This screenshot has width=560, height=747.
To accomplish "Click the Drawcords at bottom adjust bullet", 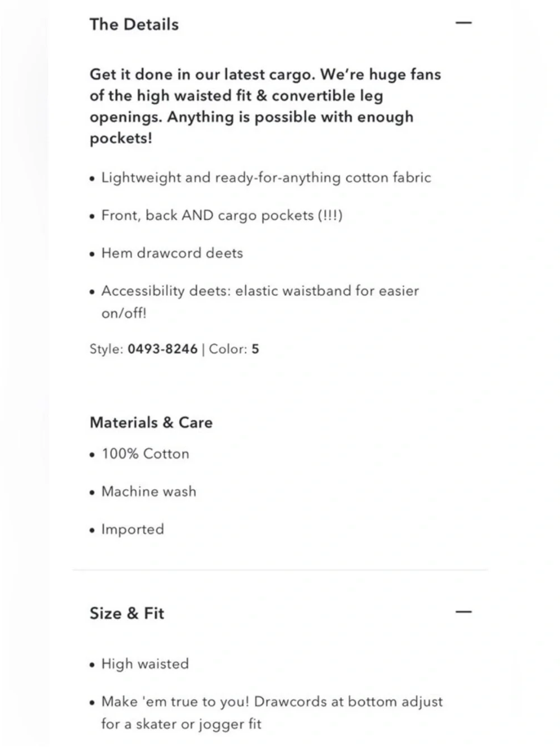I will click(x=267, y=712).
